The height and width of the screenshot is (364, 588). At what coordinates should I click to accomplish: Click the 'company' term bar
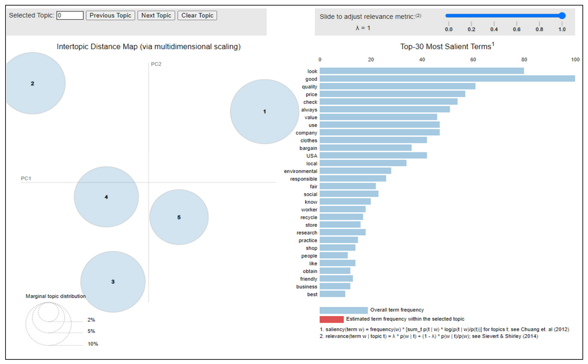[x=379, y=132]
